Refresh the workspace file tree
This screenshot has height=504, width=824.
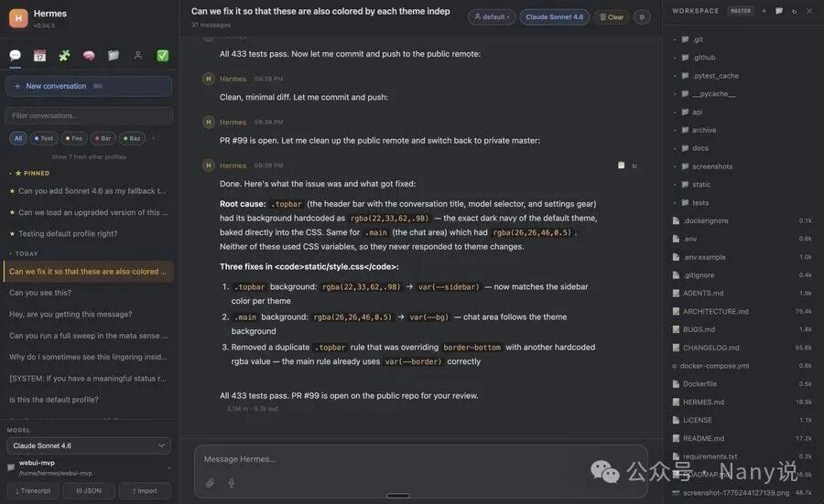coord(794,11)
